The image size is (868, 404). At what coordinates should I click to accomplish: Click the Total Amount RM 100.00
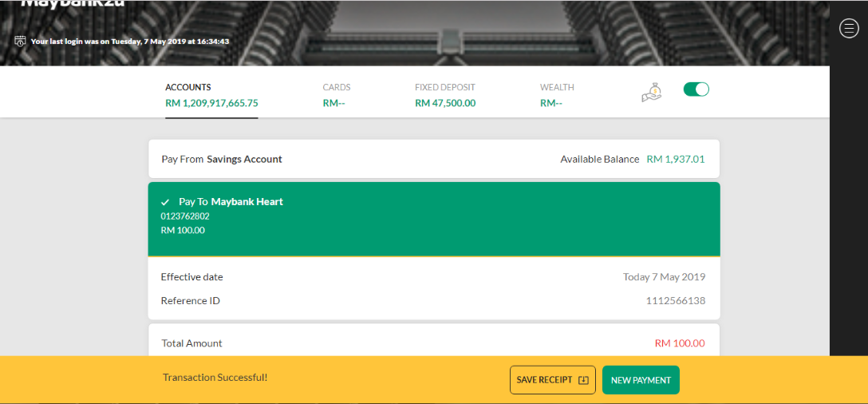[680, 343]
